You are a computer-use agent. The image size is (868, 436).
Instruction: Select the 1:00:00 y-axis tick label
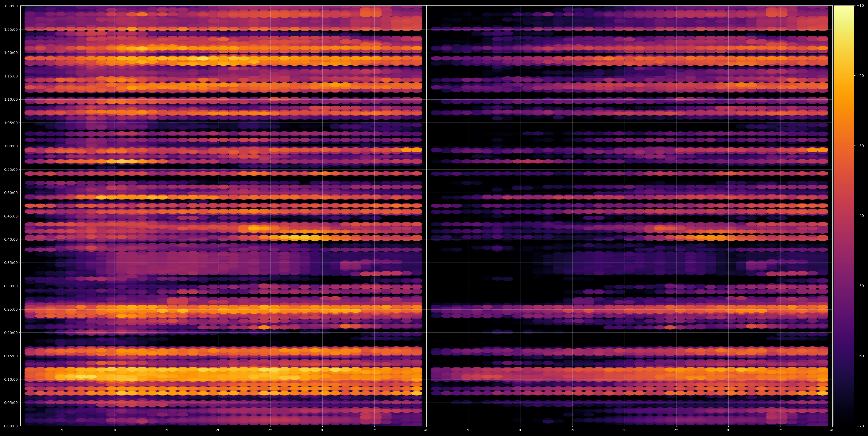[x=11, y=146]
